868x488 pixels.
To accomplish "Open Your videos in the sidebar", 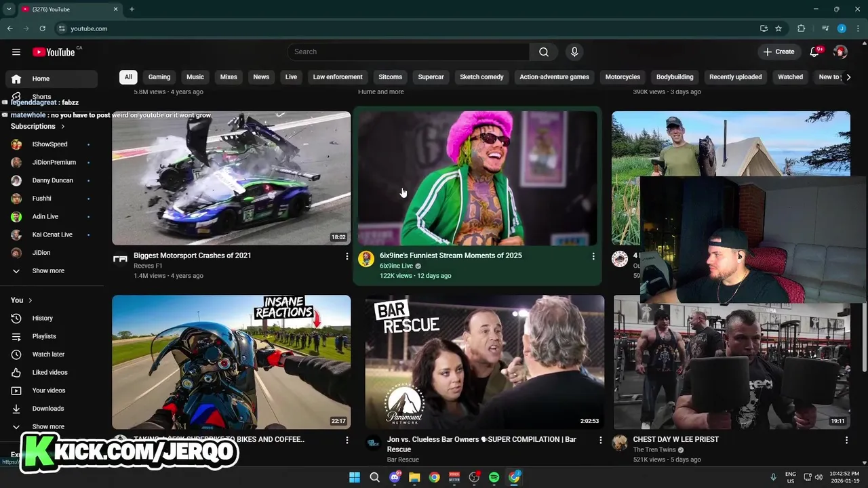I will tap(52, 390).
